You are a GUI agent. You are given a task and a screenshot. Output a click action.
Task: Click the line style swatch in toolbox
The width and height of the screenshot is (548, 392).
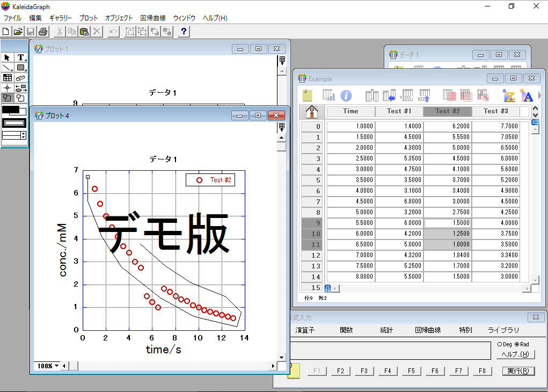coord(14,123)
